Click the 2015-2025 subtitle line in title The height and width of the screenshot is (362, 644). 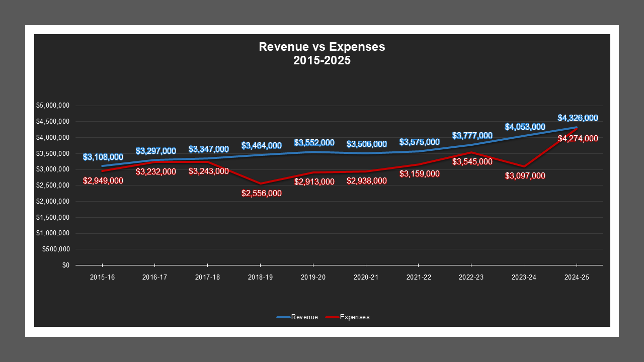coord(321,61)
